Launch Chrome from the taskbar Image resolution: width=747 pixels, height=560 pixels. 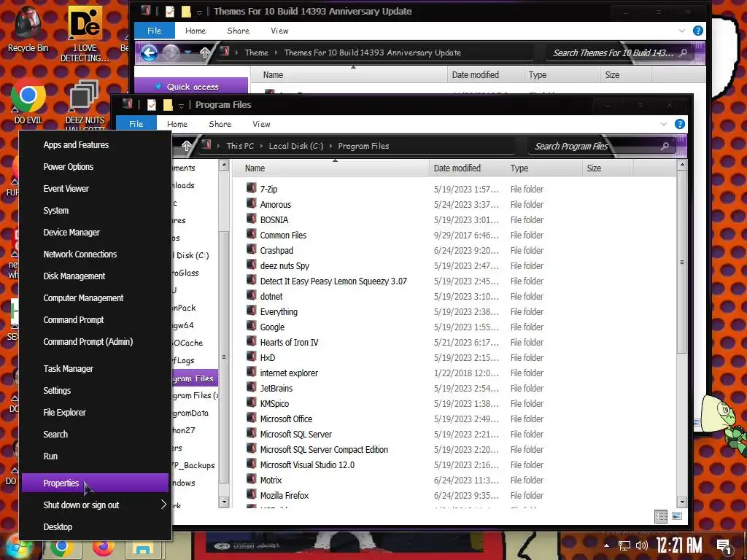tap(61, 546)
